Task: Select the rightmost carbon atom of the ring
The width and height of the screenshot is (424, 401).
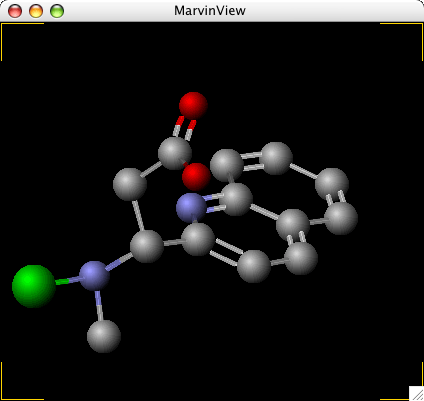Action: pos(341,218)
